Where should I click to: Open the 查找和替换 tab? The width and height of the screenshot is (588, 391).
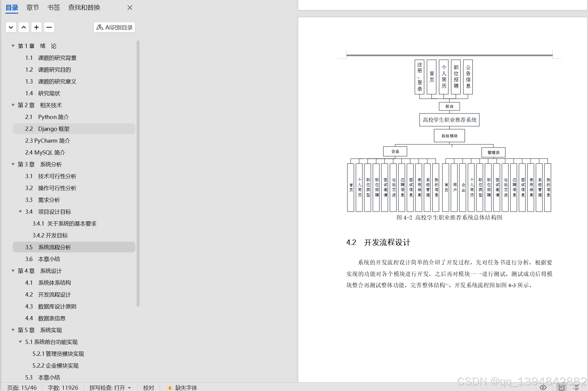tap(84, 8)
